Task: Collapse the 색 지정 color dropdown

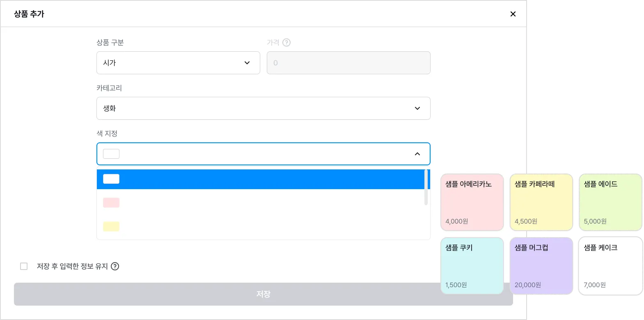Action: point(417,154)
